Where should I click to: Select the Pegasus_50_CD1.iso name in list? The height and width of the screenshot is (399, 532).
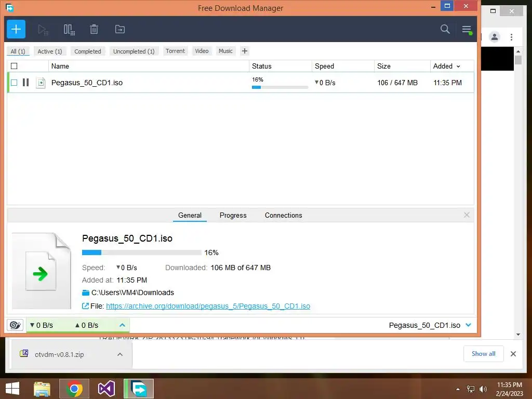point(87,83)
